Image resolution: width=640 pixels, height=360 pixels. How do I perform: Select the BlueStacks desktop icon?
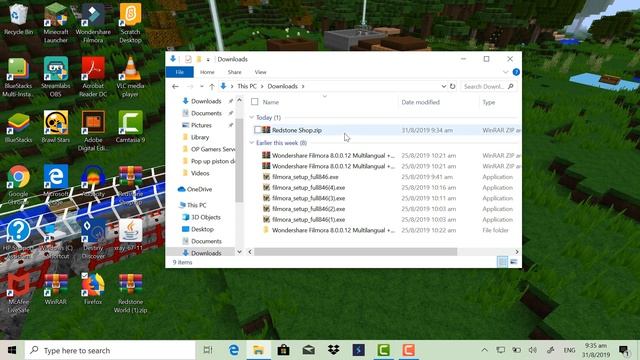(18, 127)
